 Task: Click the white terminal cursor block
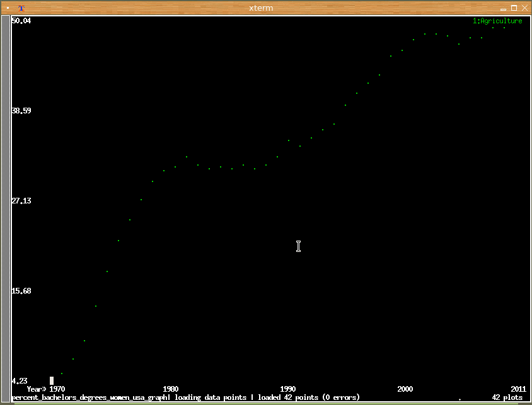(52, 381)
